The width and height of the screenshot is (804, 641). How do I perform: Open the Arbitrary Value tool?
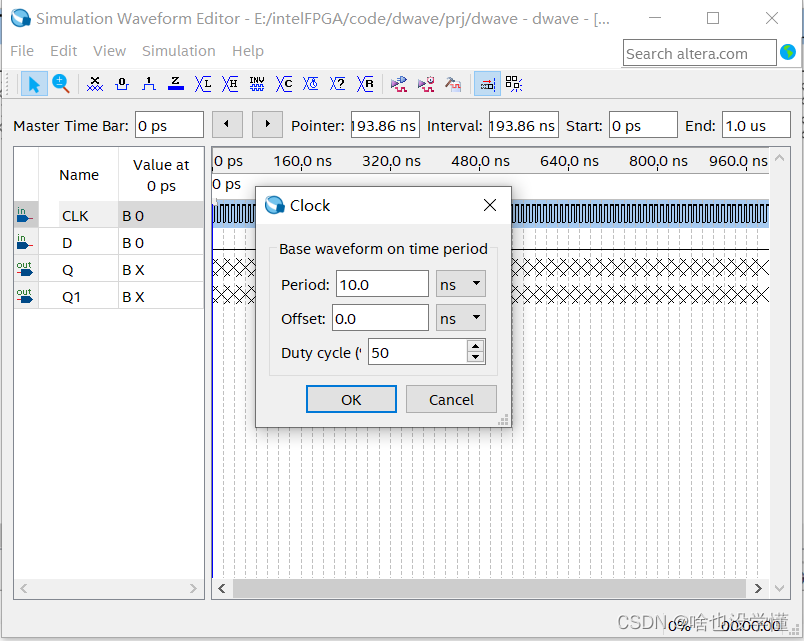click(337, 84)
